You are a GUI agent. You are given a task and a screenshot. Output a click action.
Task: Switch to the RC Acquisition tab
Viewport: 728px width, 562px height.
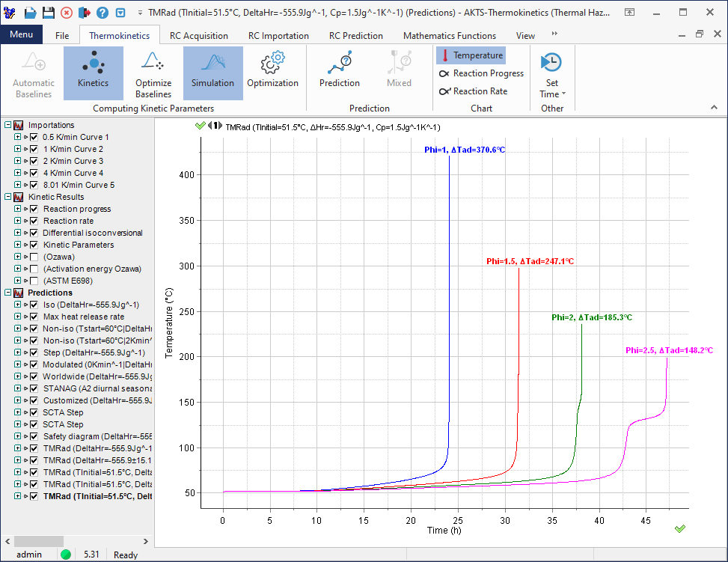tap(198, 35)
